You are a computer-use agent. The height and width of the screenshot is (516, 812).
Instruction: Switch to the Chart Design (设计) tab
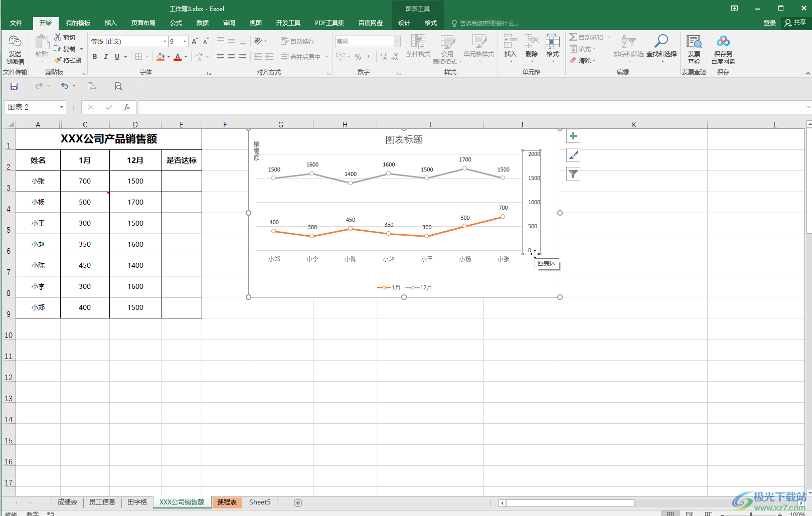[404, 23]
